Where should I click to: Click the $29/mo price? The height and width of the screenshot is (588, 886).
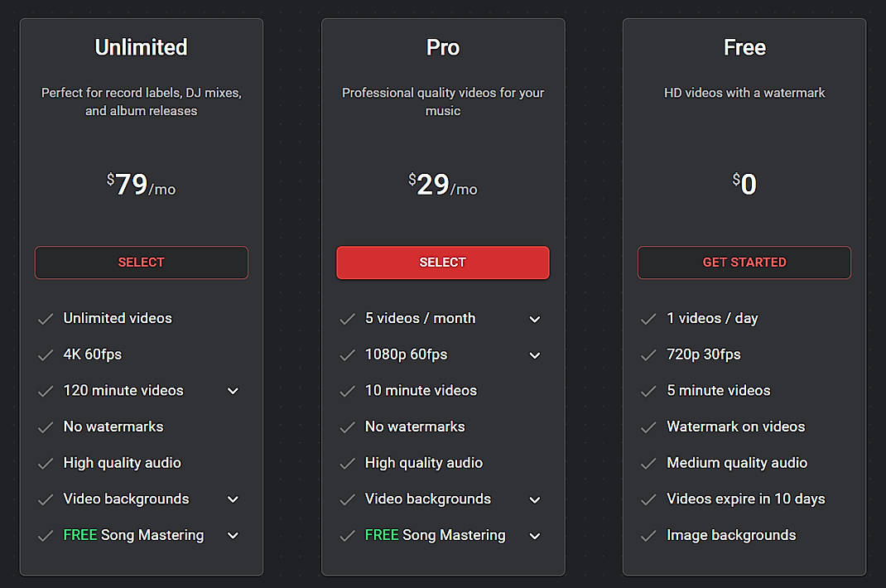pos(443,185)
